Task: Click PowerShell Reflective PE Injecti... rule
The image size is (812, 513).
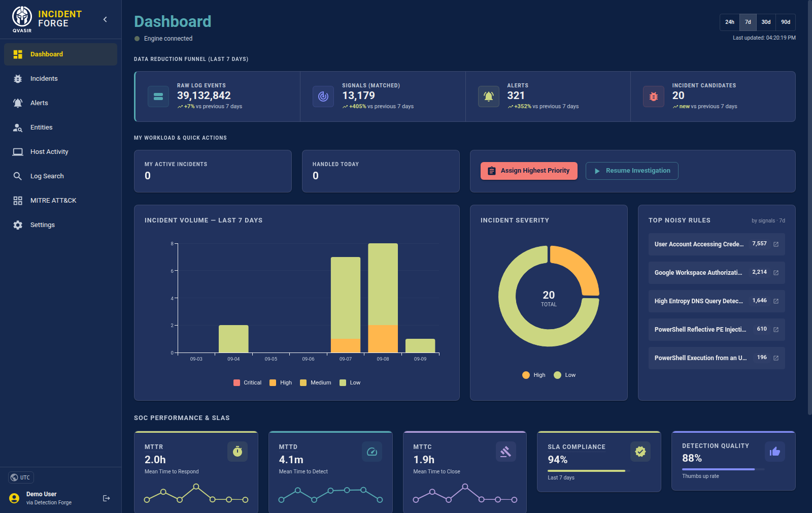Action: point(717,330)
